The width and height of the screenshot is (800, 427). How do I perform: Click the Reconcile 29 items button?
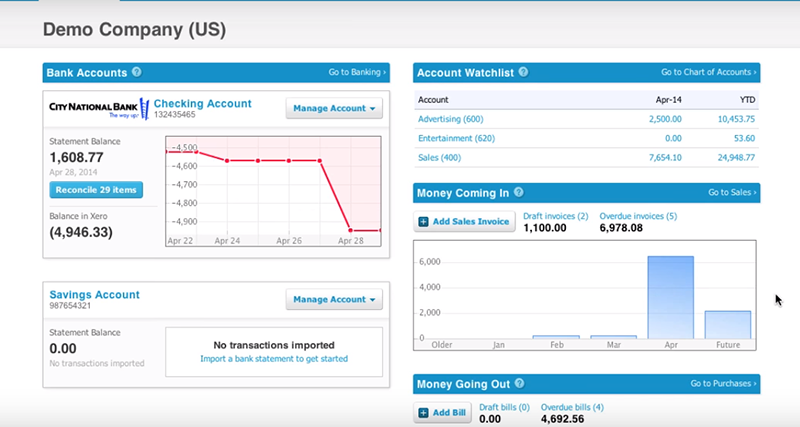96,190
